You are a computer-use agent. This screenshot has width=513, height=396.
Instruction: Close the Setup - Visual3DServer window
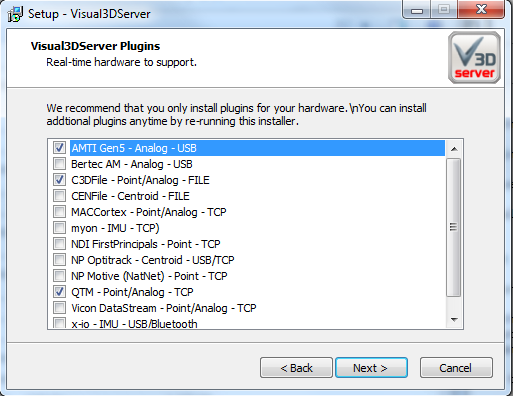coord(481,10)
